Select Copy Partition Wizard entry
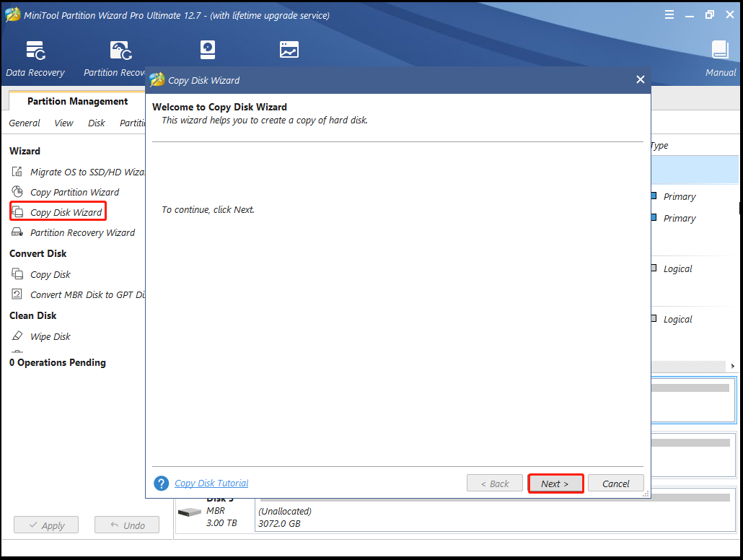The image size is (743, 560). (75, 192)
